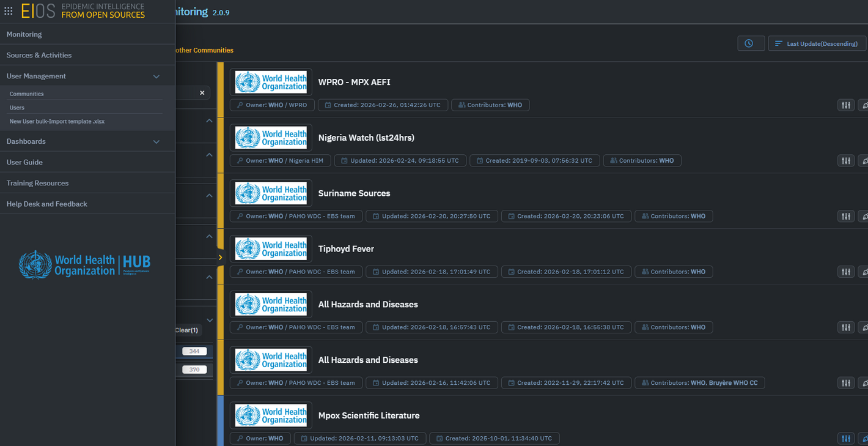Click the yellow panel collapse arrow handle
The image size is (868, 446).
click(220, 258)
